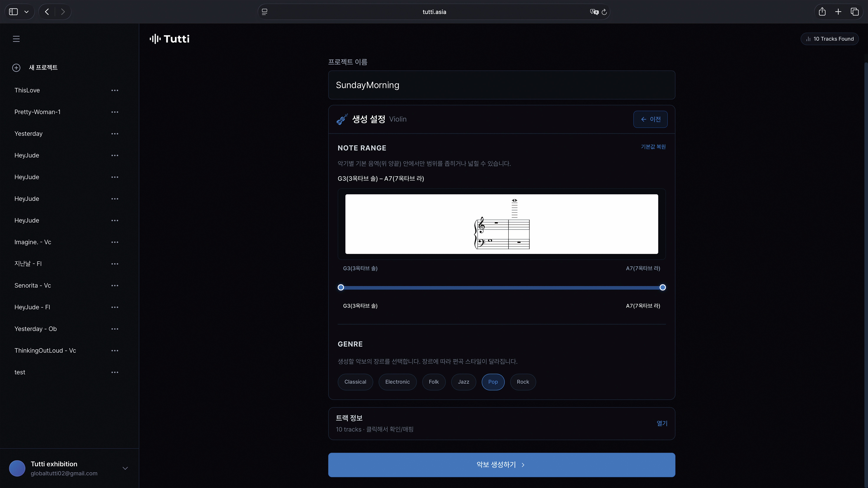
Task: Go back with the browser back arrow
Action: [47, 12]
